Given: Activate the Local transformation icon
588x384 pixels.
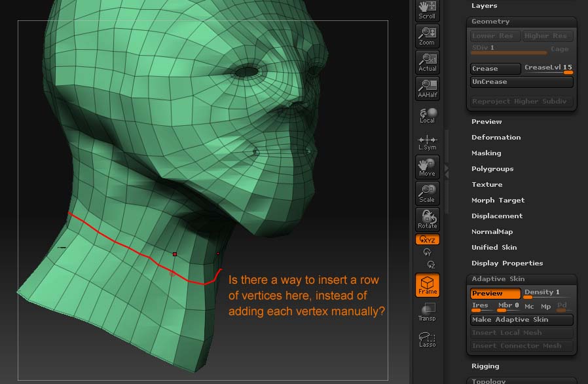Looking at the screenshot, I should 426,114.
